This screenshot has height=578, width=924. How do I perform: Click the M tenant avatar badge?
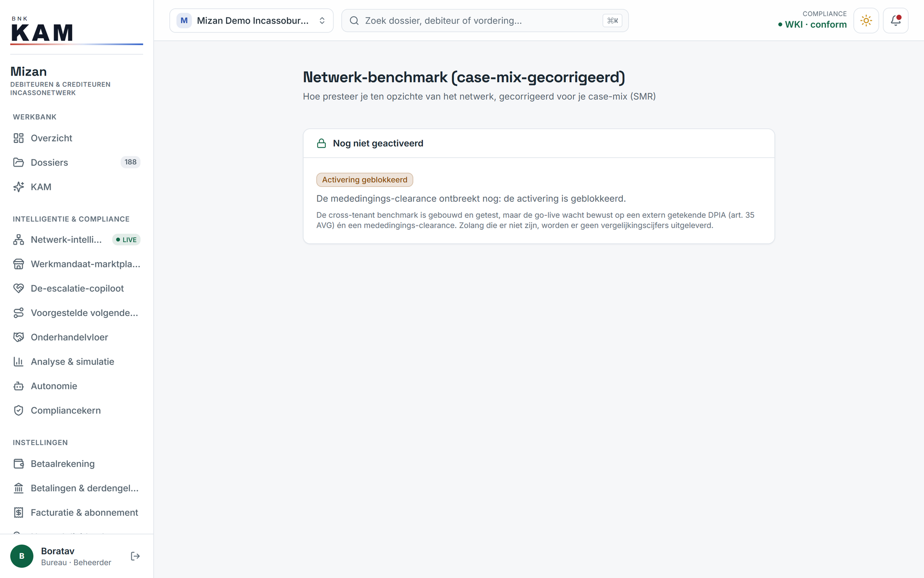coord(184,21)
